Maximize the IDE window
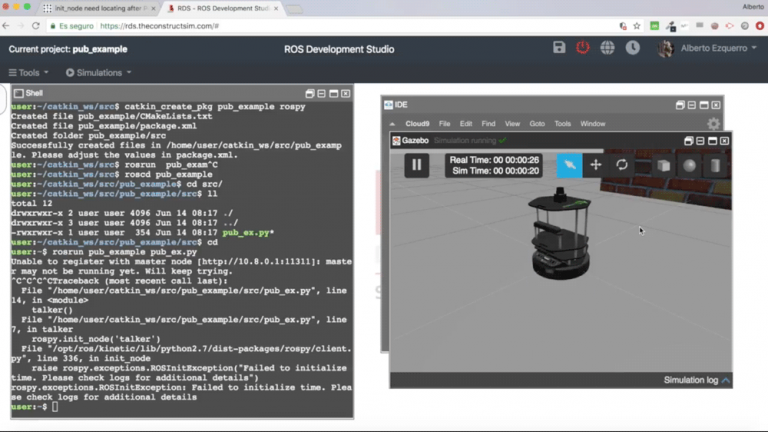Viewport: 768px width, 432px height. pyautogui.click(x=704, y=105)
